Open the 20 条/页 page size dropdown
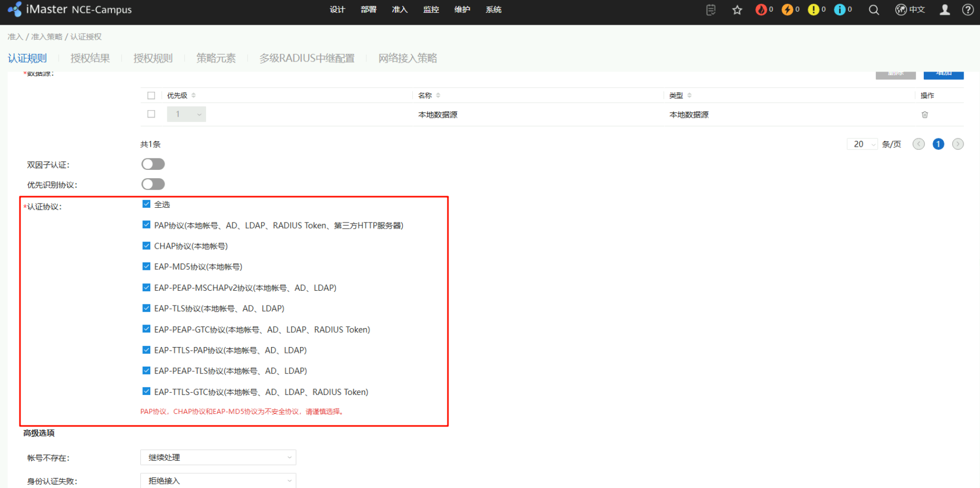The image size is (980, 488). (x=862, y=144)
